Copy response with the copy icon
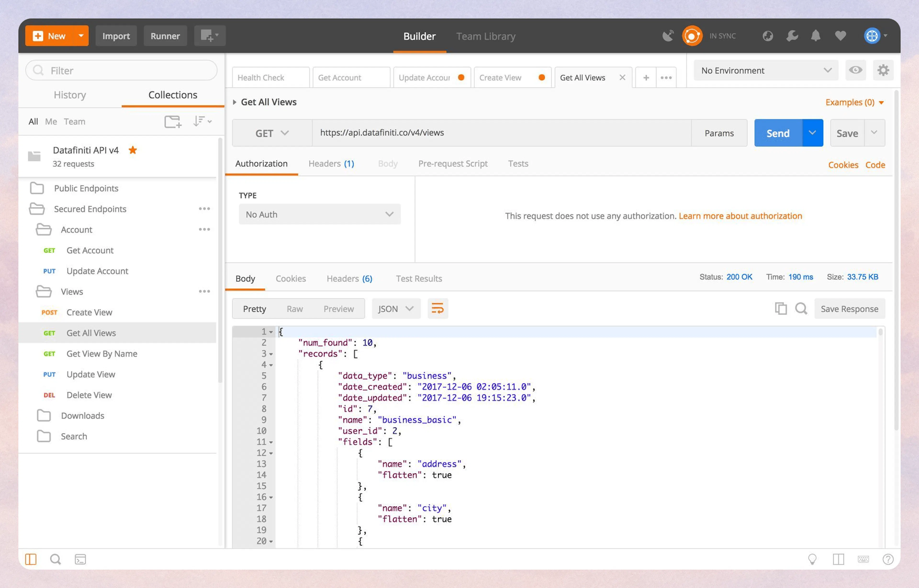 (780, 308)
